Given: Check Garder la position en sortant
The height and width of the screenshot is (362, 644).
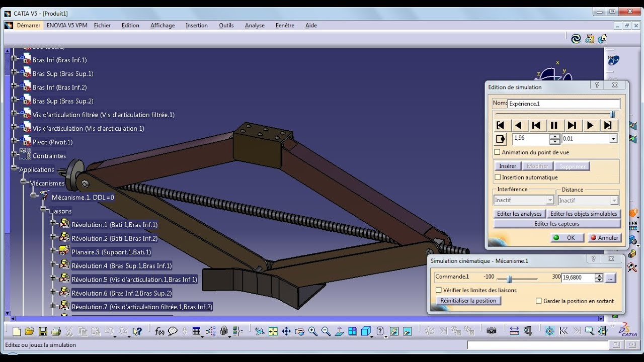Looking at the screenshot, I should click(539, 301).
